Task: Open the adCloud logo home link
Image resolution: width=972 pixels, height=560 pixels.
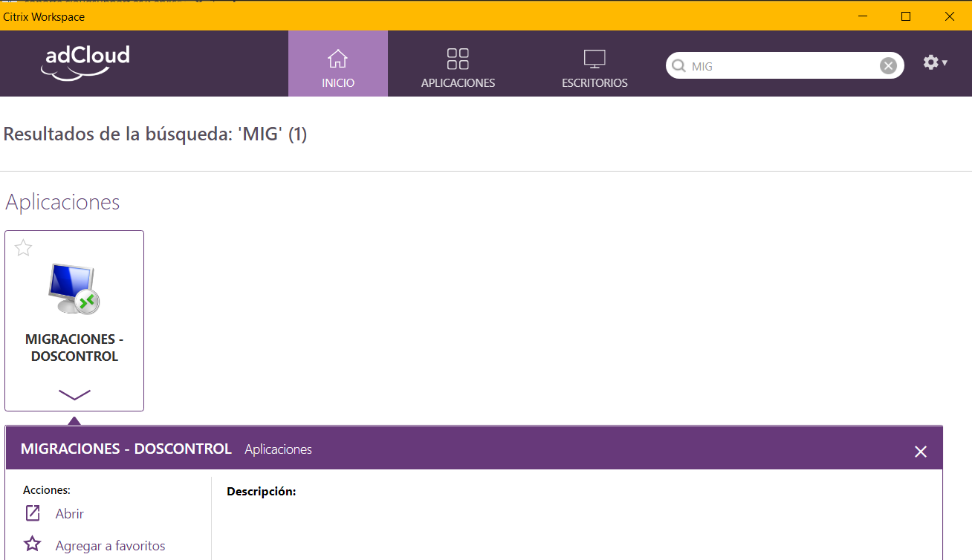Action: (x=85, y=62)
